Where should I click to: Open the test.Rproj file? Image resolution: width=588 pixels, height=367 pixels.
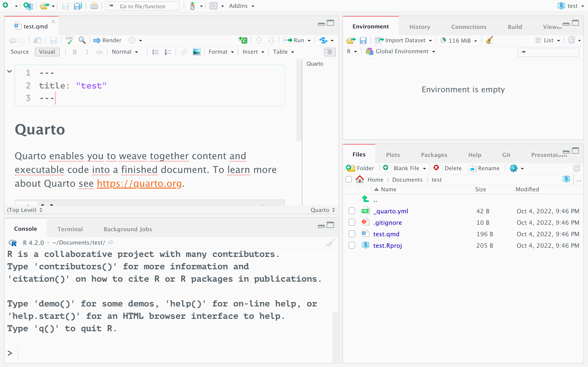pyautogui.click(x=387, y=245)
